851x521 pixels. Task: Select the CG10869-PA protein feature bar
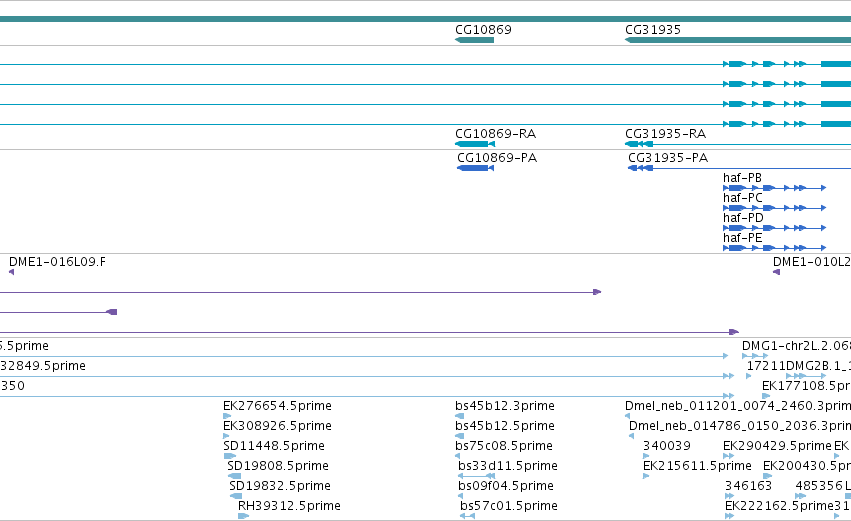(x=475, y=168)
